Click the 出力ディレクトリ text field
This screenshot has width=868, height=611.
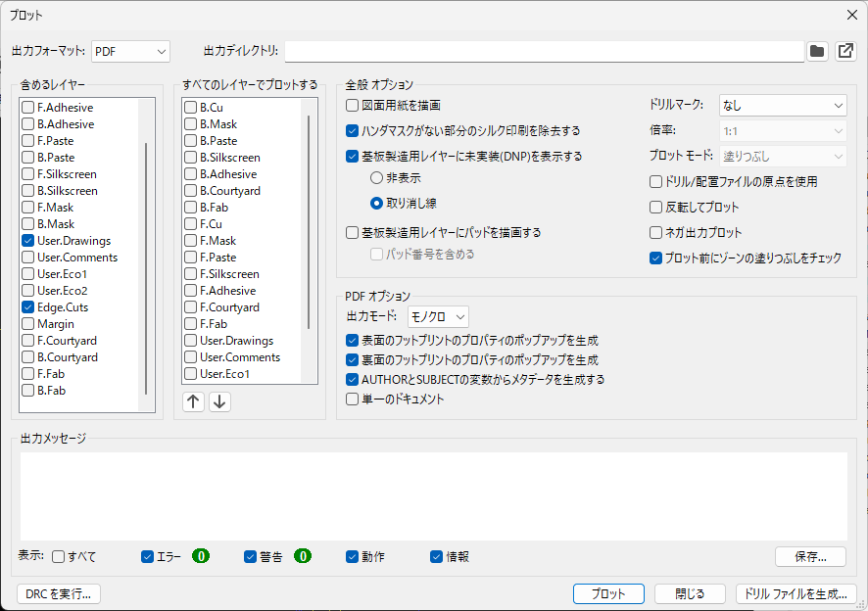tap(544, 51)
